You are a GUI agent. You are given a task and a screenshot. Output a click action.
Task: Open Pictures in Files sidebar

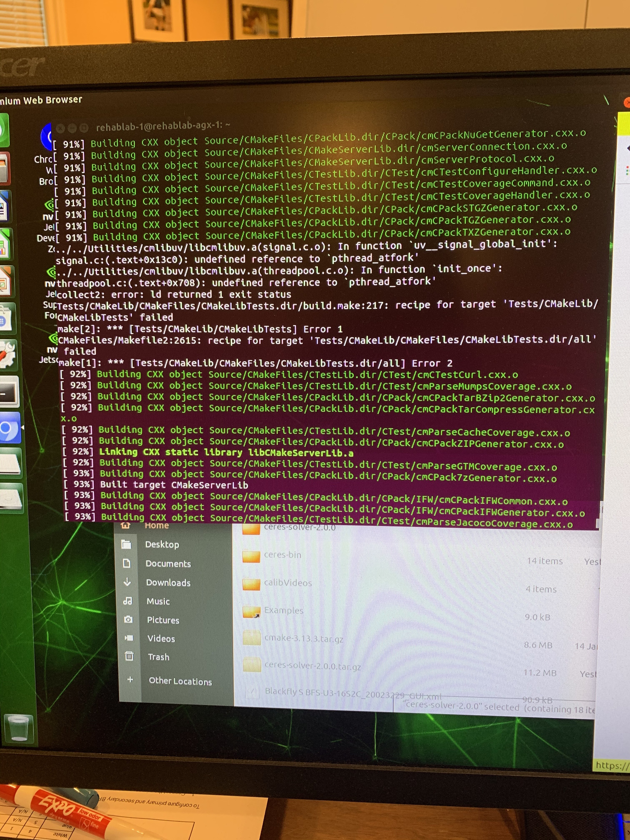(163, 620)
